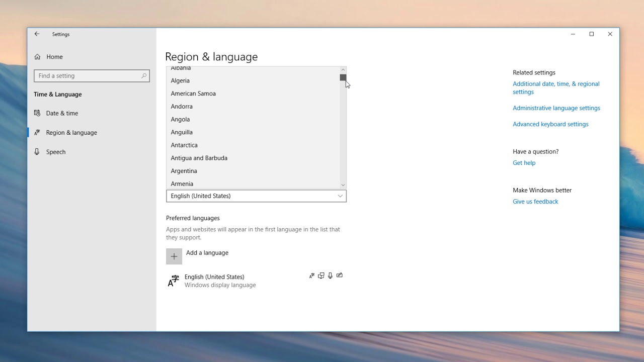Minimize the Settings window
This screenshot has height=362, width=644.
(573, 34)
